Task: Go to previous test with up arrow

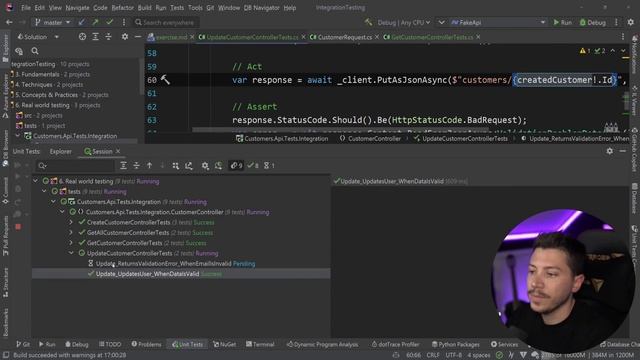Action: tap(149, 165)
